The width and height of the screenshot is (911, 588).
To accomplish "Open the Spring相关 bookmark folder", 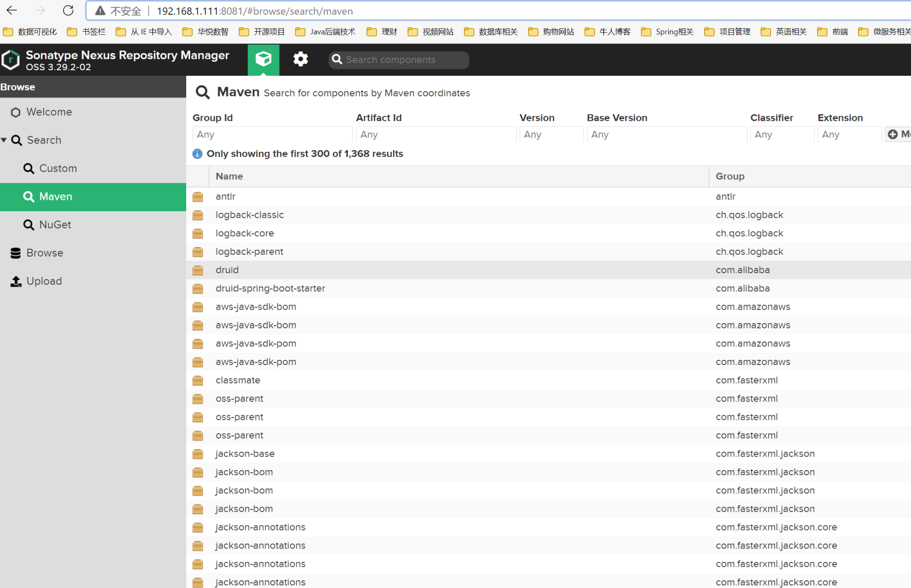I will [x=667, y=32].
